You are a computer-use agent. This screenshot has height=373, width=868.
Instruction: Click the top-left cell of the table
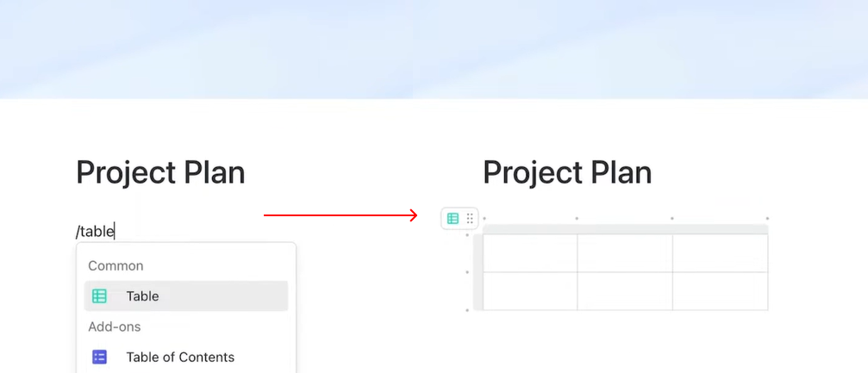[x=530, y=253]
